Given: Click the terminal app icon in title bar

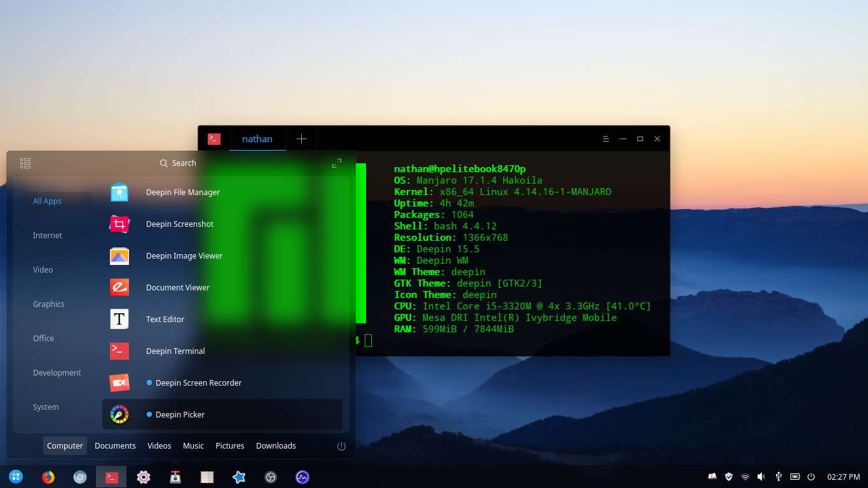Looking at the screenshot, I should click(214, 139).
